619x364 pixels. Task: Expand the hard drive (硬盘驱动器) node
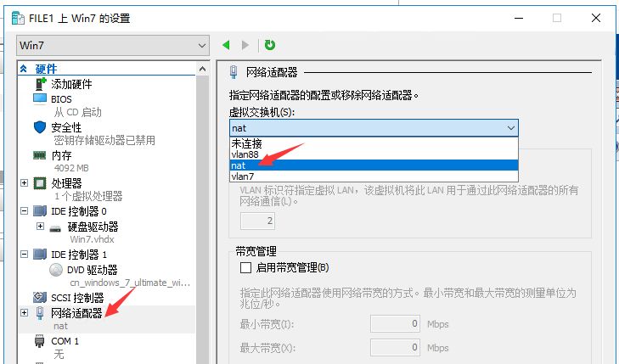tap(40, 226)
